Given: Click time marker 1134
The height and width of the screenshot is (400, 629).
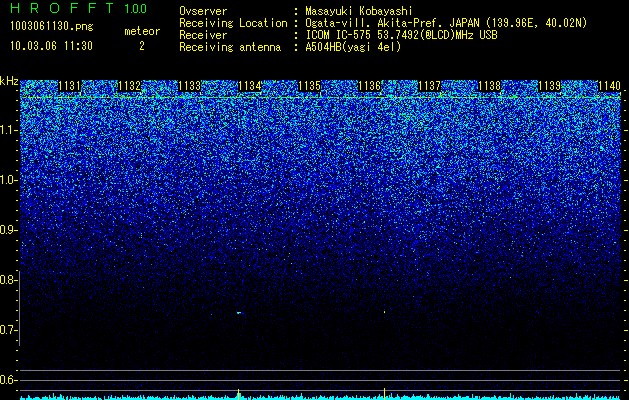Looking at the screenshot, I should 250,86.
